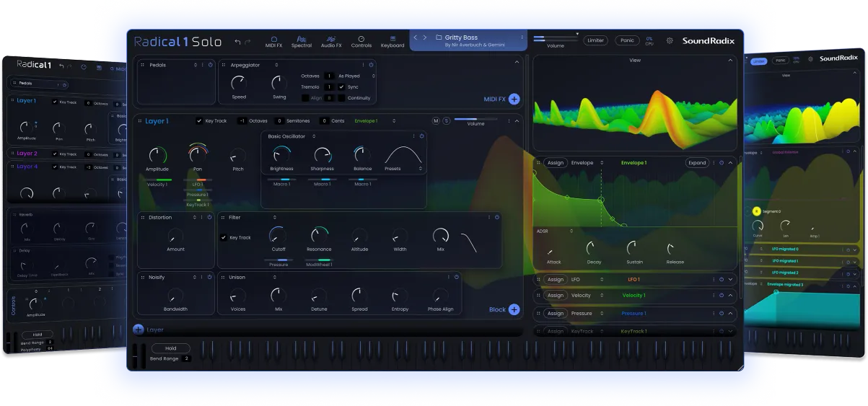Click the Panic button
This screenshot has width=868, height=406.
[x=628, y=40]
